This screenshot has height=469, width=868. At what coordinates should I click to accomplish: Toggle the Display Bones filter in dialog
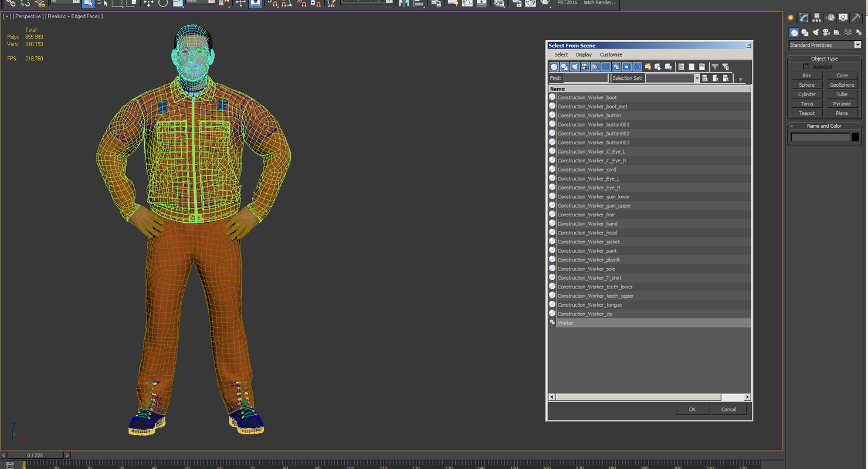coord(637,67)
